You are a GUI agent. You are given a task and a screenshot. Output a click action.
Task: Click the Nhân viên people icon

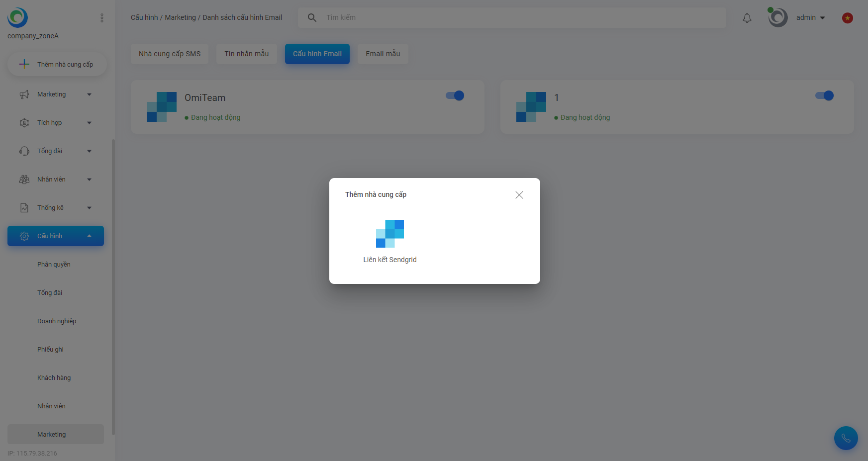click(24, 180)
